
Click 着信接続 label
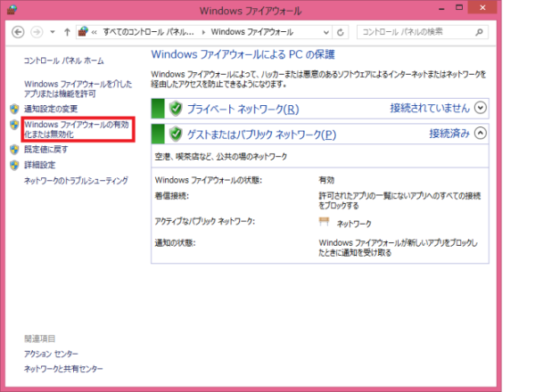click(x=171, y=196)
